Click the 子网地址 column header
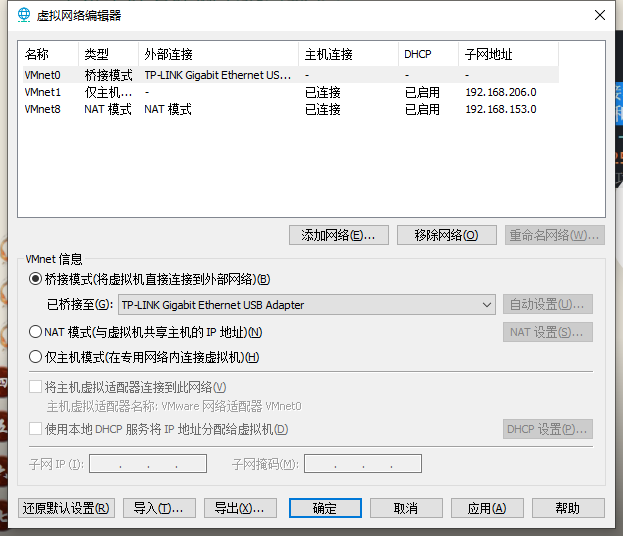The width and height of the screenshot is (623, 536). pyautogui.click(x=509, y=54)
